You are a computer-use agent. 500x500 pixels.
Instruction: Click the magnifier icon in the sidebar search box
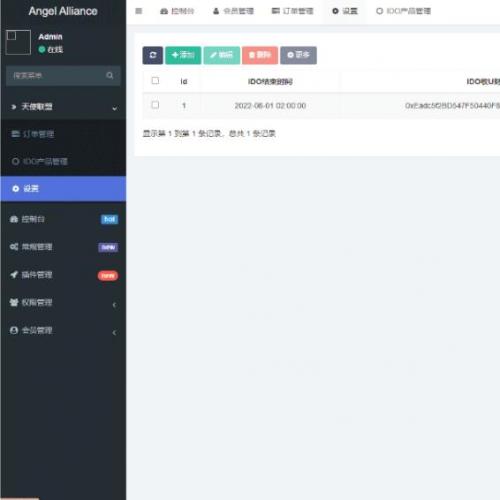110,76
